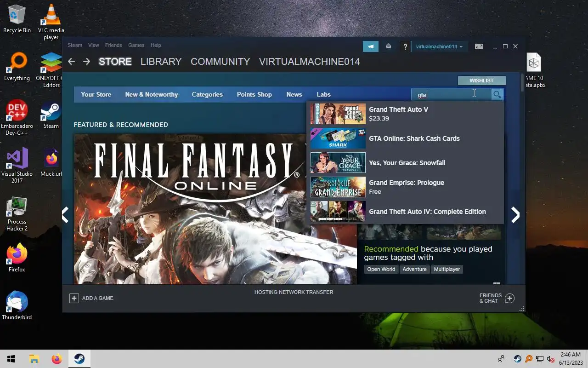Switch to the COMMUNITY tab

pos(220,62)
